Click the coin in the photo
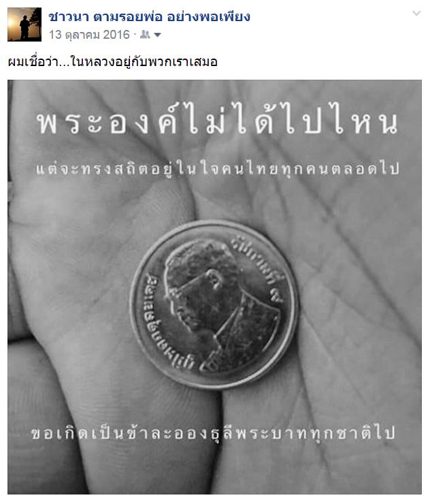 [214, 304]
